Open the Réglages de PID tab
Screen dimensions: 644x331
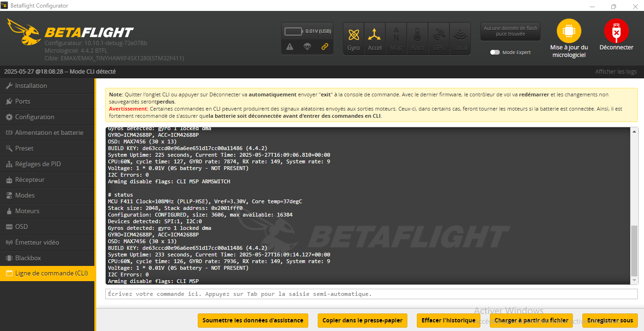tap(38, 164)
